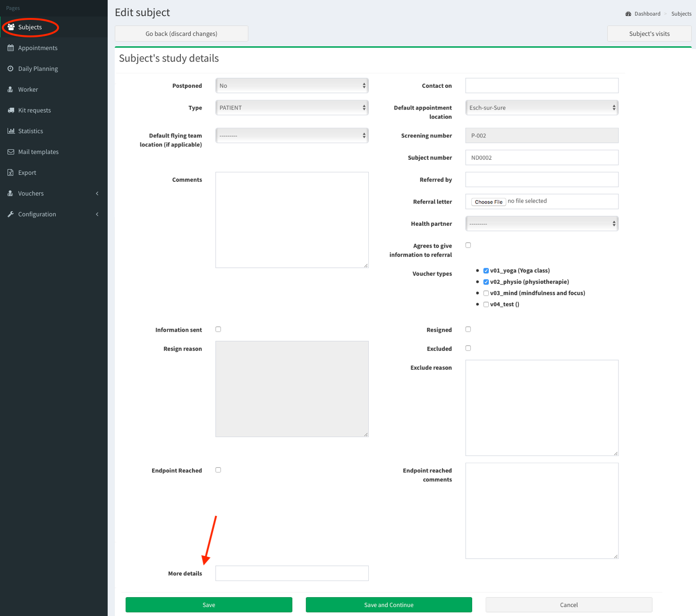The height and width of the screenshot is (616, 696).
Task: Focus the More details text field
Action: (292, 573)
